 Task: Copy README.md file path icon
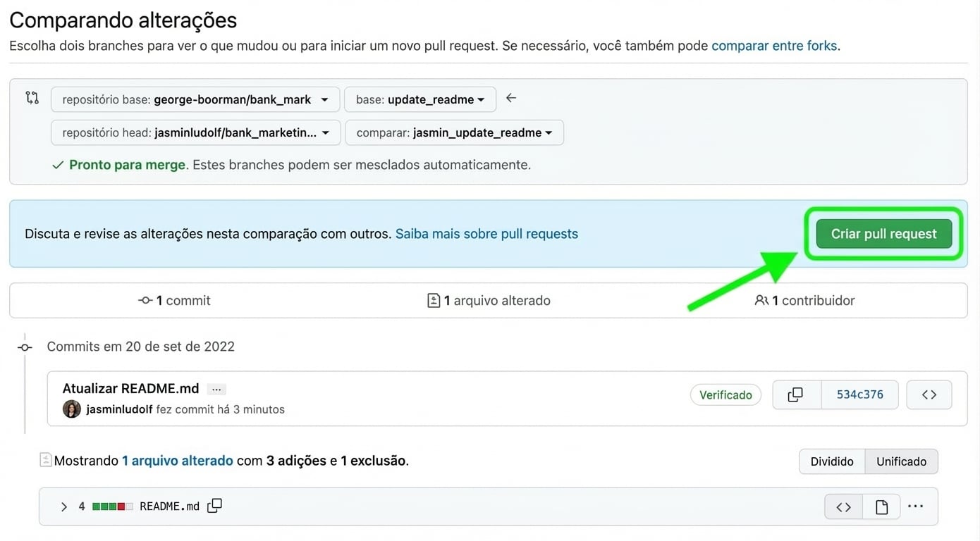click(x=215, y=506)
